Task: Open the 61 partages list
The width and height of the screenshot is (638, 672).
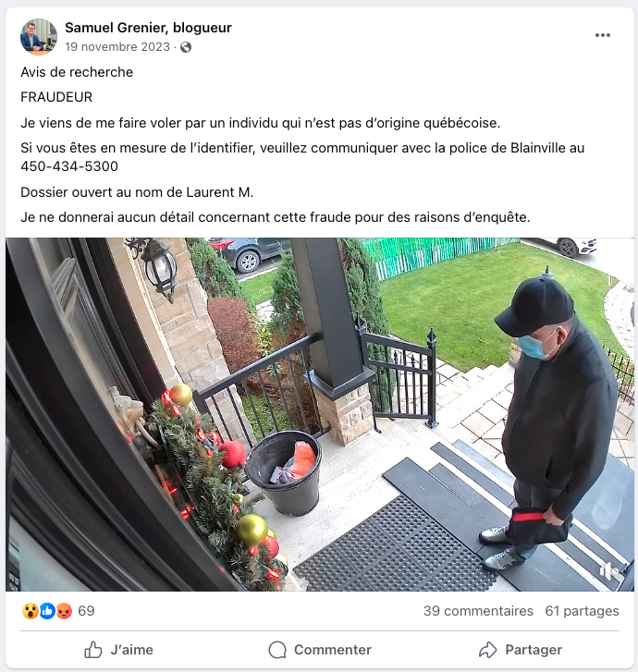Action: pyautogui.click(x=582, y=611)
